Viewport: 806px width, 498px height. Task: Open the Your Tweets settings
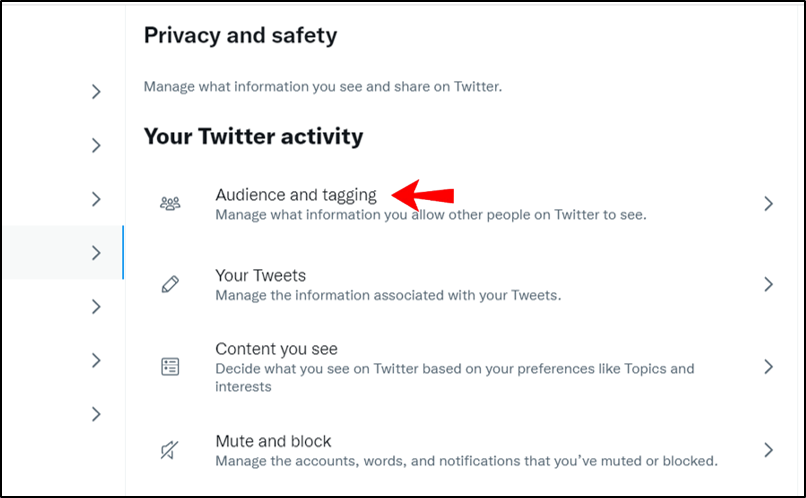coord(260,275)
